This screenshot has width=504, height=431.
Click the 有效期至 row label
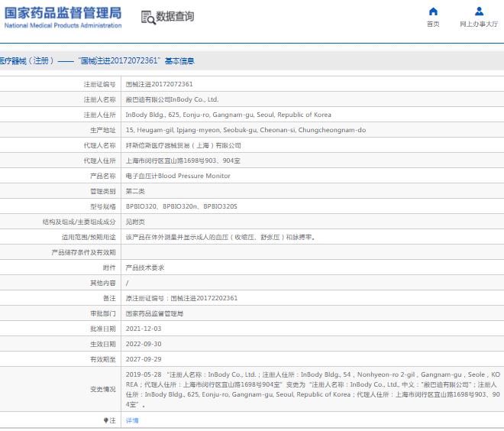pos(103,359)
